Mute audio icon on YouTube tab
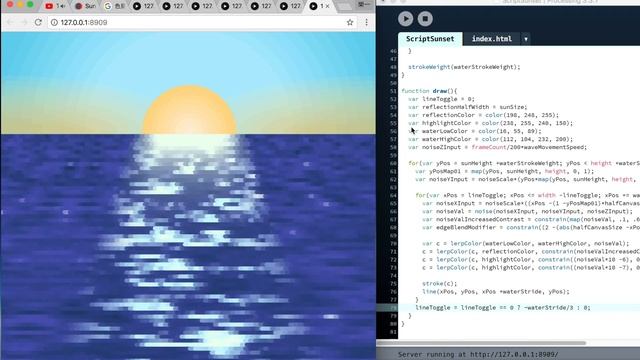Image resolution: width=640 pixels, height=360 pixels. pyautogui.click(x=63, y=6)
